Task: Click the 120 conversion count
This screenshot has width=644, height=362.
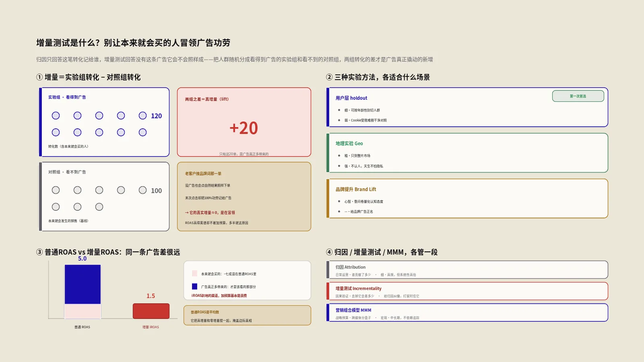Action: (157, 116)
